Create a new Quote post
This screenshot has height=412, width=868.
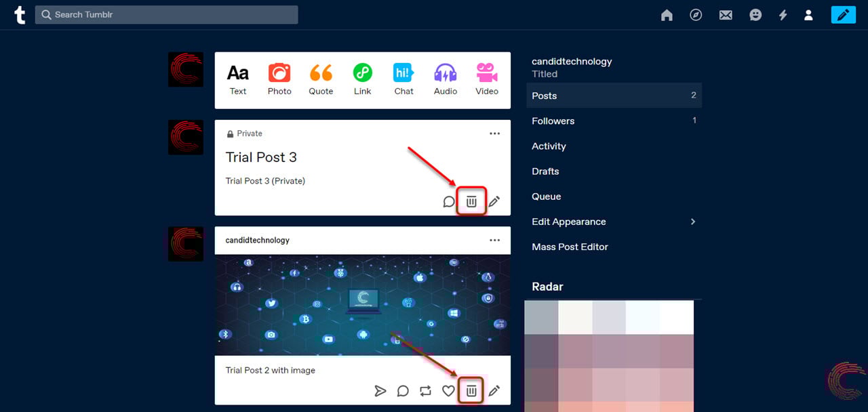click(321, 80)
